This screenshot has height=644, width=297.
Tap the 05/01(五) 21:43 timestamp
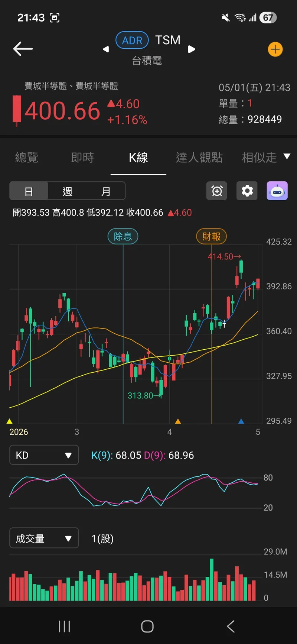(254, 87)
